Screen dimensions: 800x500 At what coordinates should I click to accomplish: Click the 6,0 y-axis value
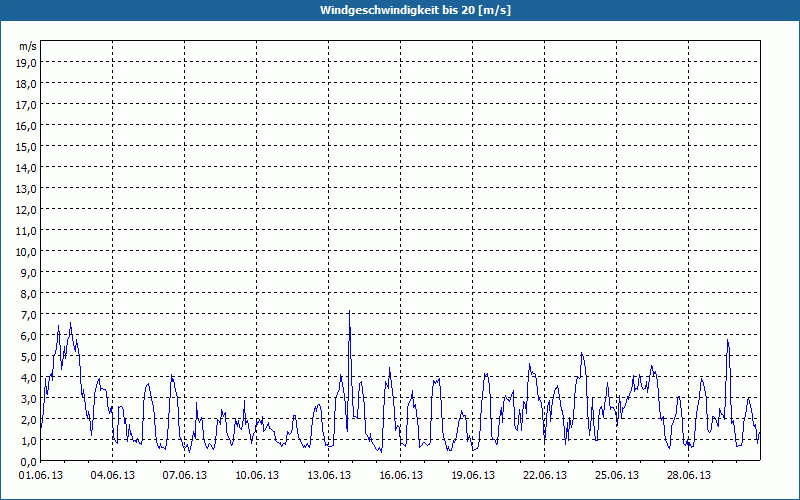pyautogui.click(x=29, y=336)
